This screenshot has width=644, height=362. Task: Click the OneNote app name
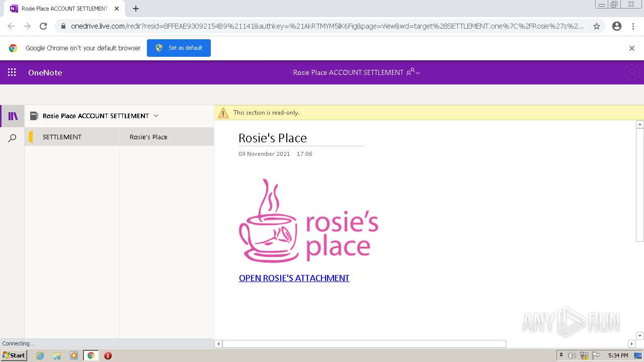[45, 72]
